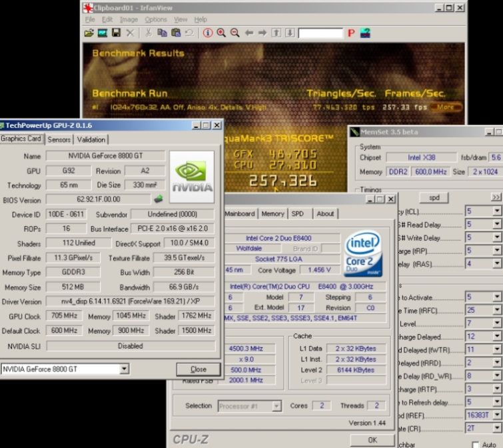Click the page number field in IrfanView toolbar

[x=320, y=33]
